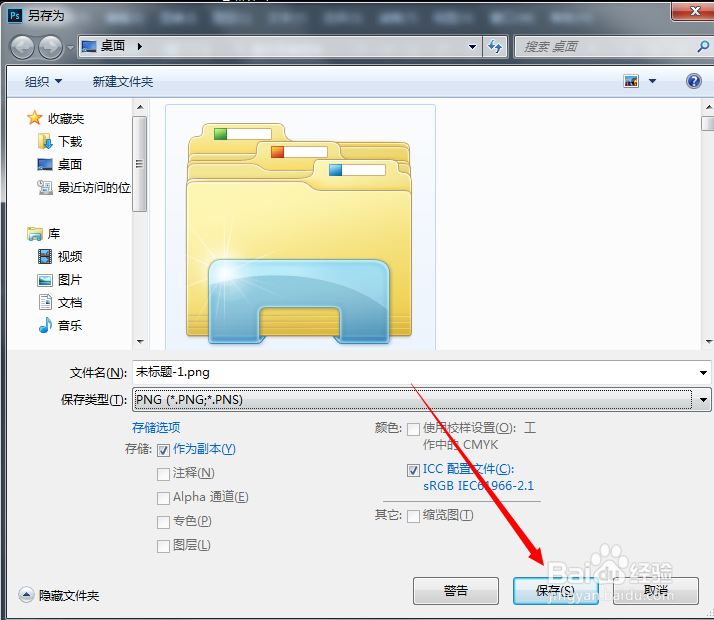Click the sidebar scrollbar thumb
The width and height of the screenshot is (714, 620).
[x=139, y=164]
